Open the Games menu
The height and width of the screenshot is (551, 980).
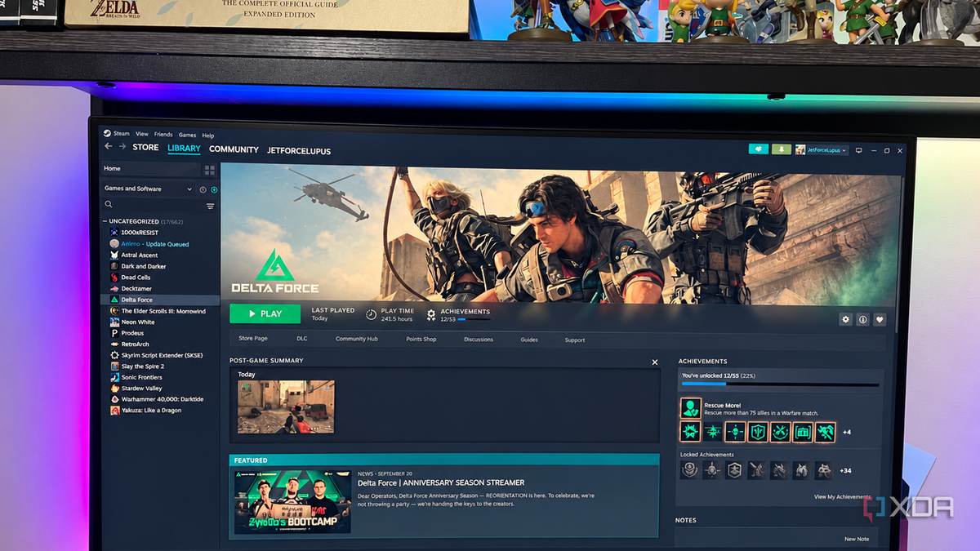(187, 135)
